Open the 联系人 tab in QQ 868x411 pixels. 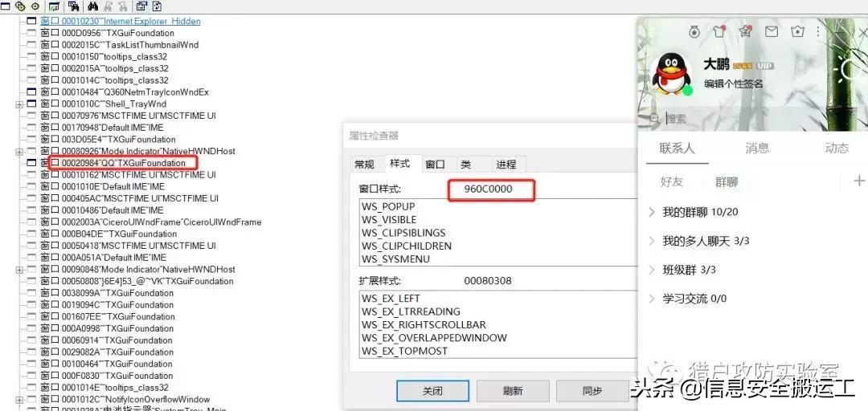[x=677, y=149]
